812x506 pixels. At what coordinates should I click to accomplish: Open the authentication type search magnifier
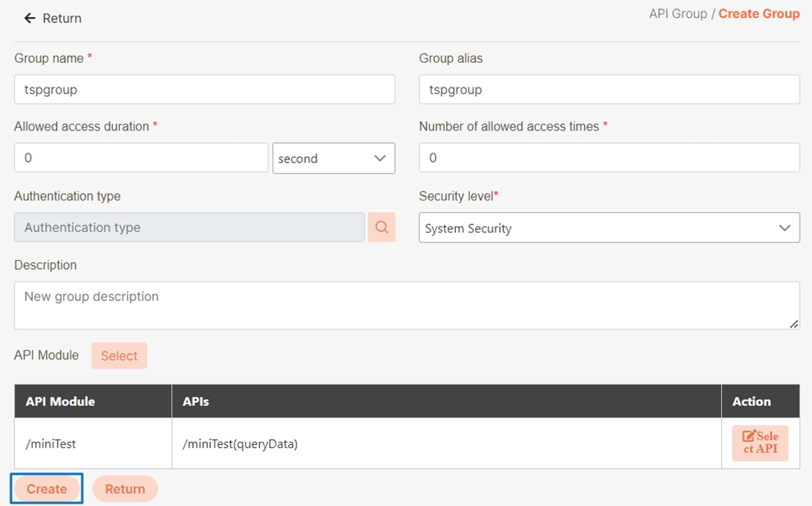(381, 227)
